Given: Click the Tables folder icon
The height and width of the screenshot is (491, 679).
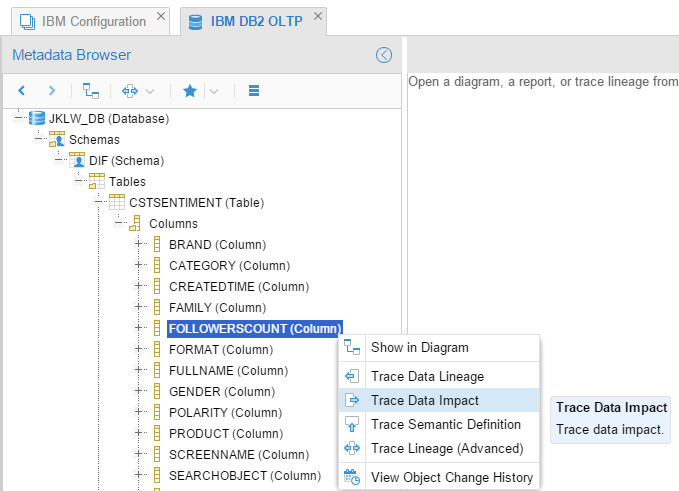Looking at the screenshot, I should (x=97, y=181).
